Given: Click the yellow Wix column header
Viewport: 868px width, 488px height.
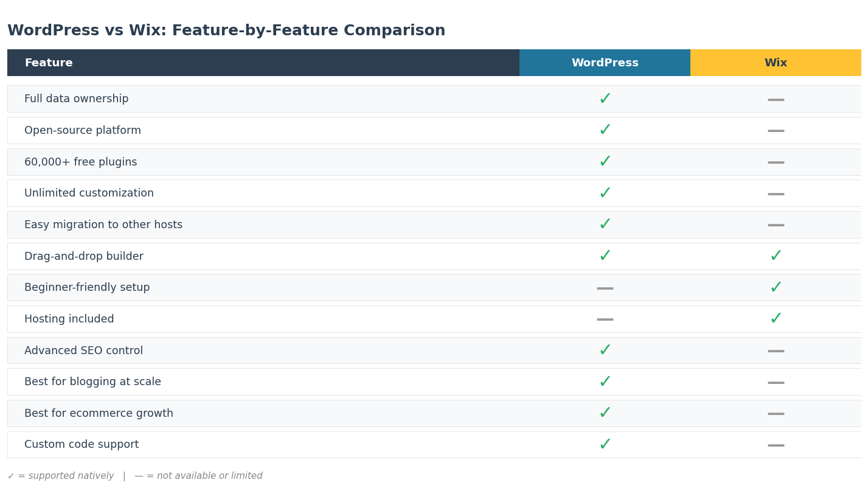Looking at the screenshot, I should click(x=776, y=63).
